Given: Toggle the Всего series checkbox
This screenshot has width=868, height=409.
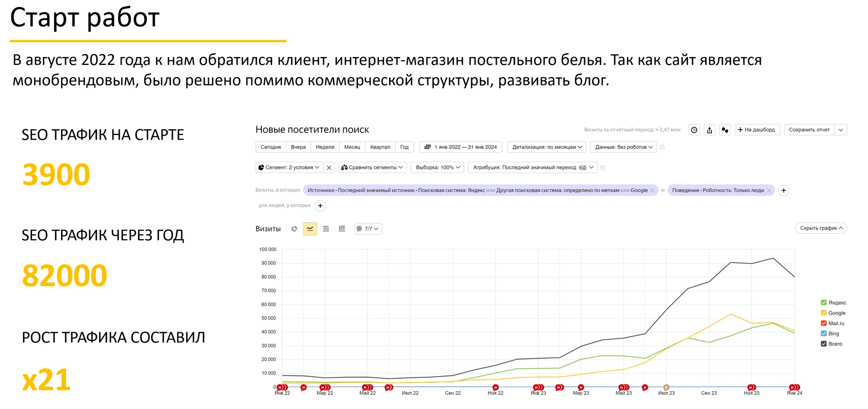Looking at the screenshot, I should click(823, 344).
